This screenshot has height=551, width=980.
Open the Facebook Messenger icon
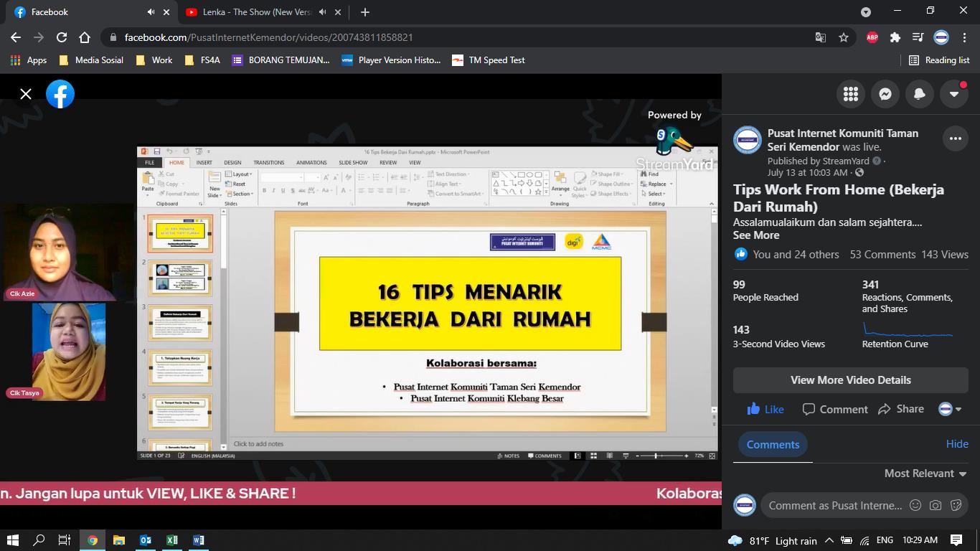pyautogui.click(x=885, y=94)
